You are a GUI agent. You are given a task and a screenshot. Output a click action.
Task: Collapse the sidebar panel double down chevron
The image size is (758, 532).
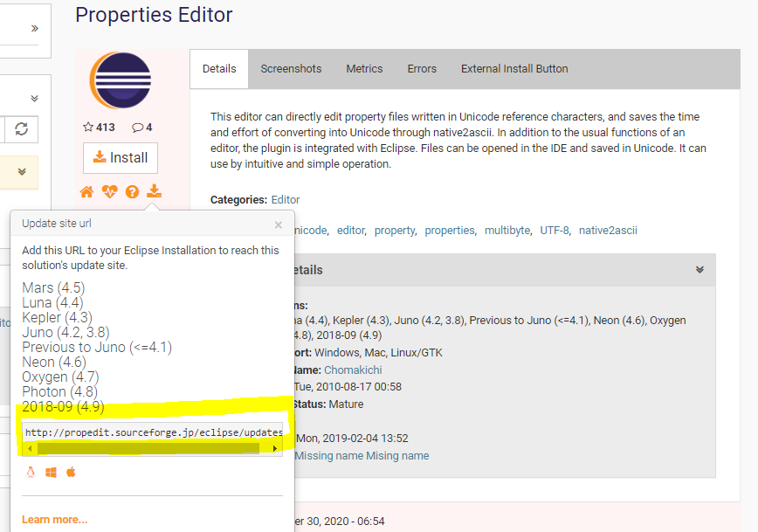pyautogui.click(x=34, y=98)
